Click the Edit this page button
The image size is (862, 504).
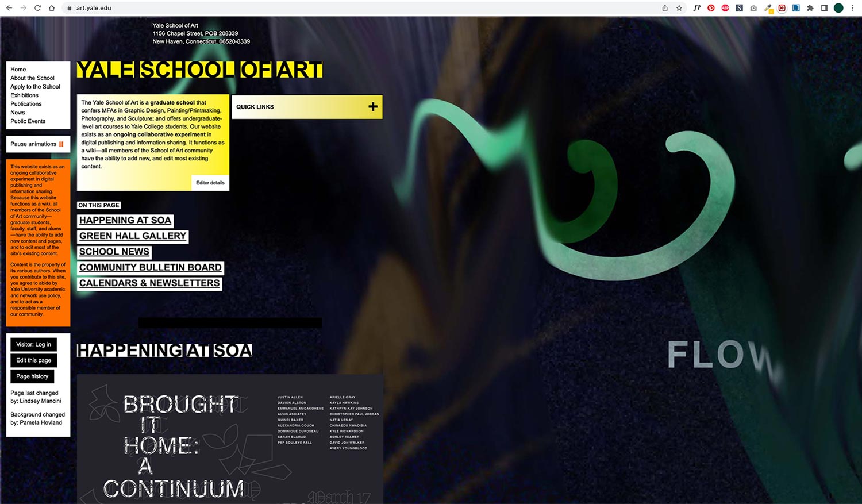click(x=33, y=360)
